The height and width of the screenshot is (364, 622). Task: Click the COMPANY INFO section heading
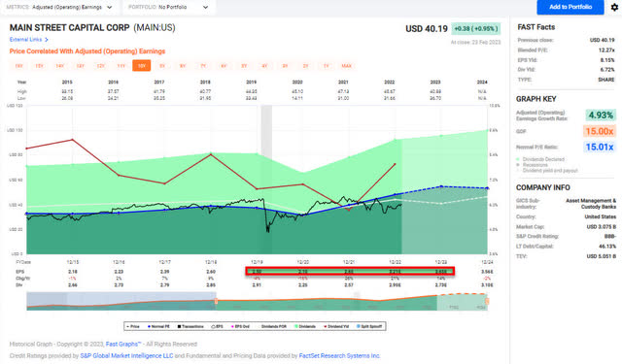542,187
